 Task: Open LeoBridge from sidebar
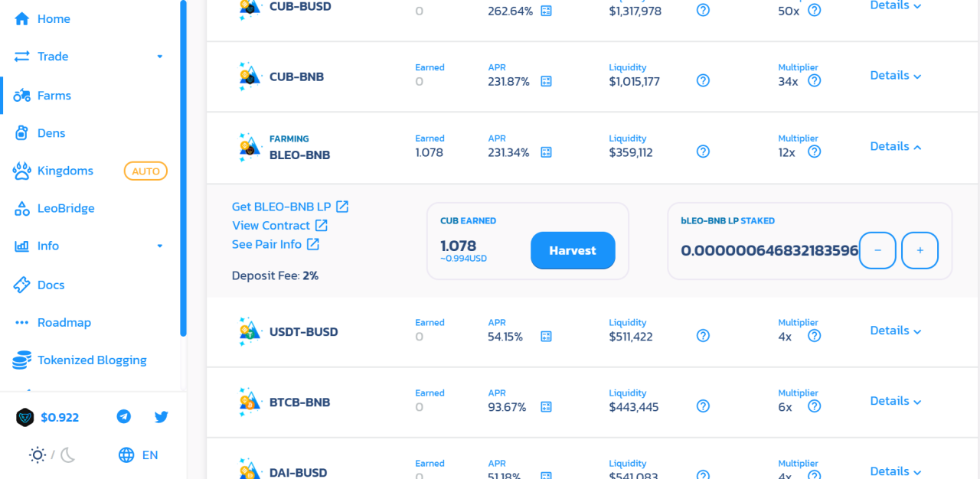pyautogui.click(x=66, y=208)
